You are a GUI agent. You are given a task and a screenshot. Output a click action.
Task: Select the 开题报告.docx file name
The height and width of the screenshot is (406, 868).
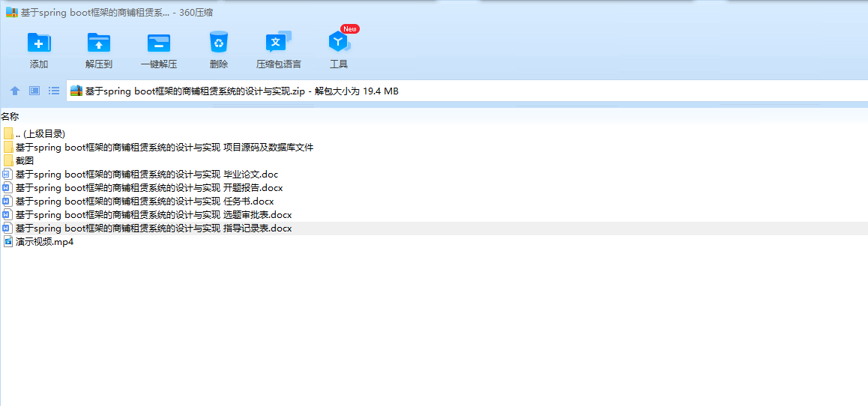[x=149, y=187]
